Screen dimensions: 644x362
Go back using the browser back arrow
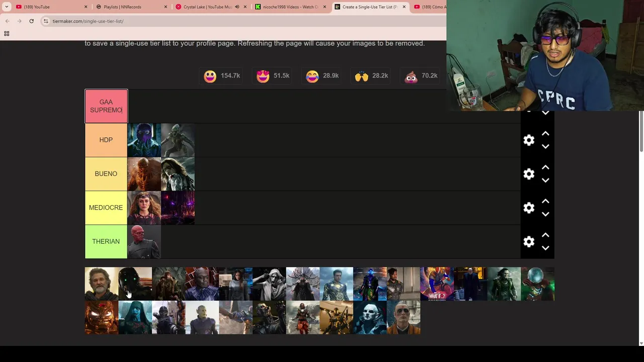tap(8, 21)
